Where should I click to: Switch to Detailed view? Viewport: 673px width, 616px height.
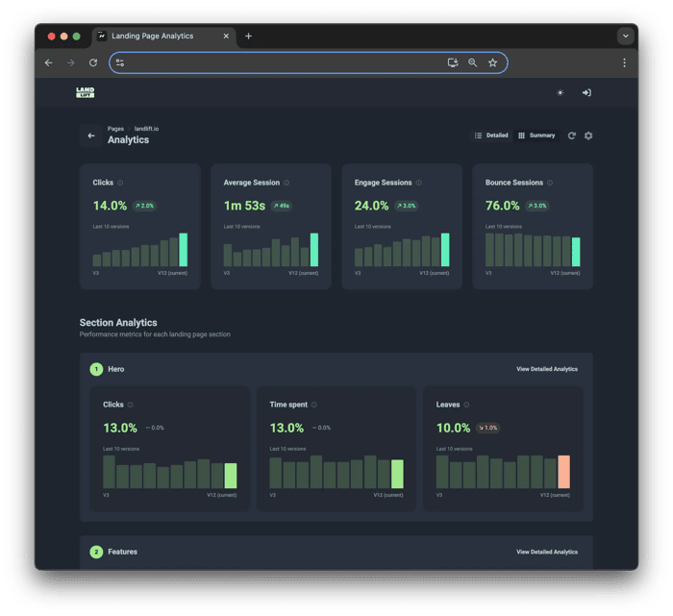pos(491,136)
